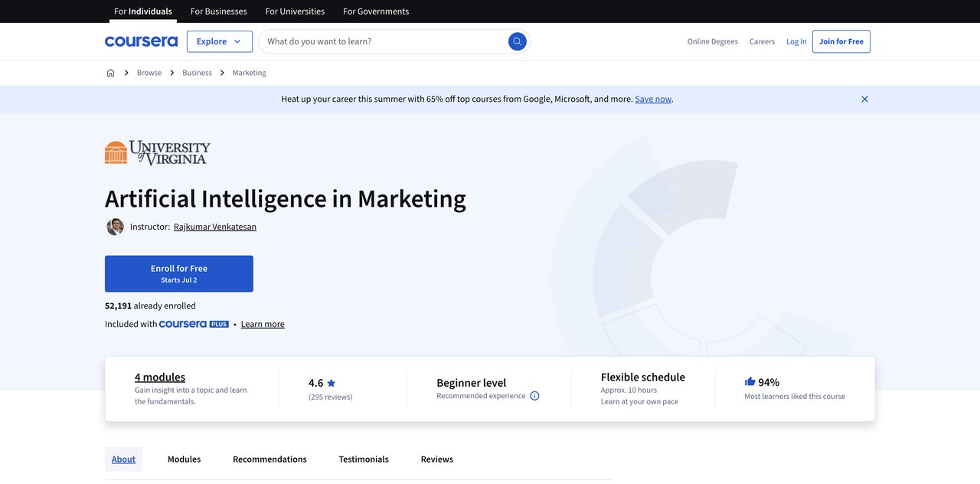980x484 pixels.
Task: Click the University of Virginia logo
Action: coord(158,152)
